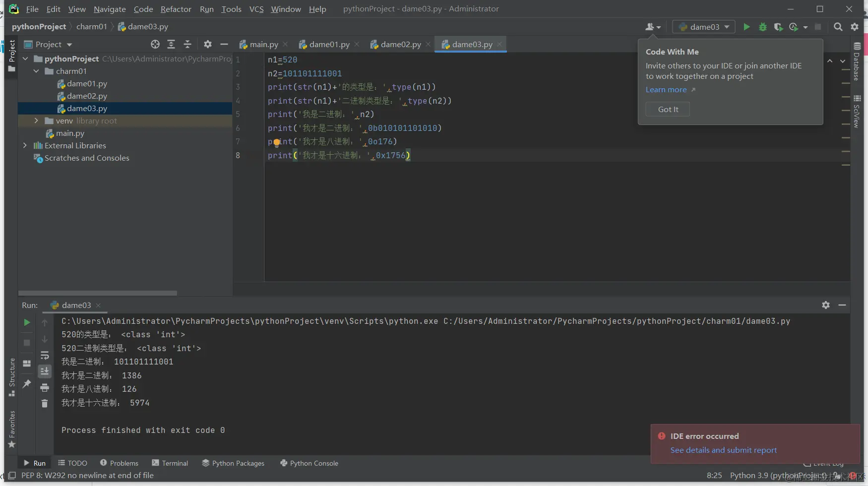
Task: Open the VCS menu
Action: [x=256, y=9]
